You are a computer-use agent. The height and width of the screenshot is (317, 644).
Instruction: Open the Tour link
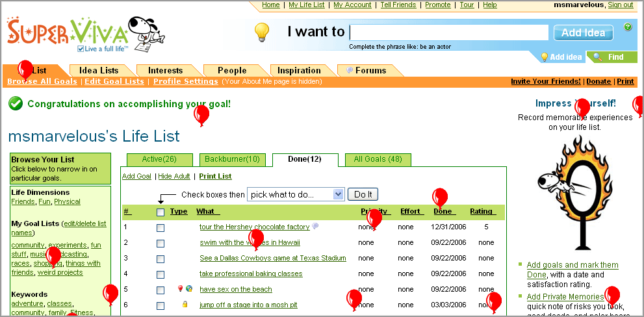tap(467, 5)
